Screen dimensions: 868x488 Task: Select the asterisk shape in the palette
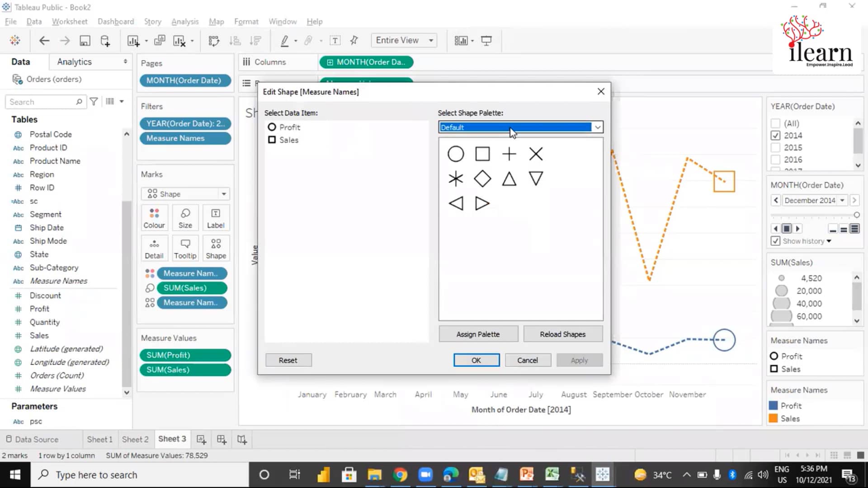point(456,179)
